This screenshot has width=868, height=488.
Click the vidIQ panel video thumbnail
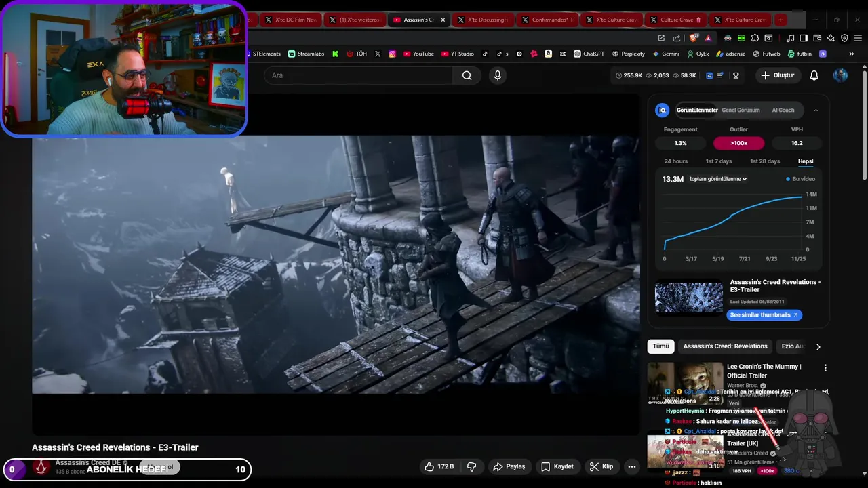coord(688,298)
